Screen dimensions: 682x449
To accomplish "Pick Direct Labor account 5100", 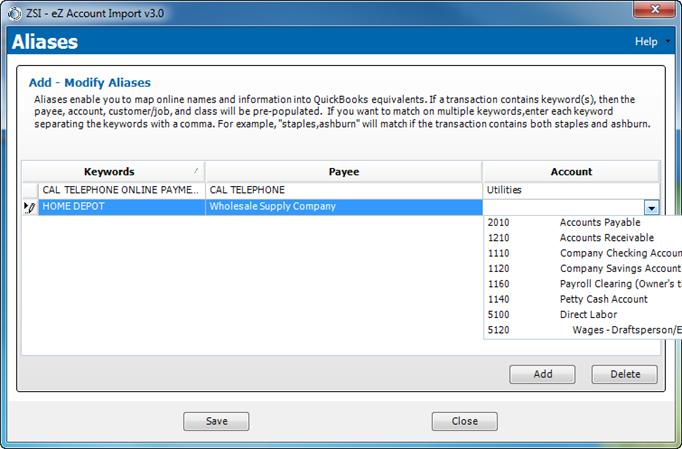I will (x=588, y=314).
